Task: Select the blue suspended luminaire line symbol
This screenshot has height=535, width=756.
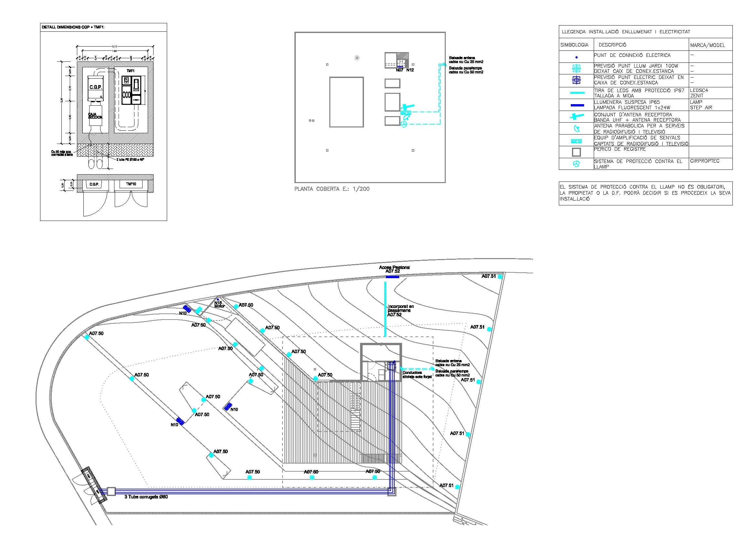Action: tap(577, 105)
